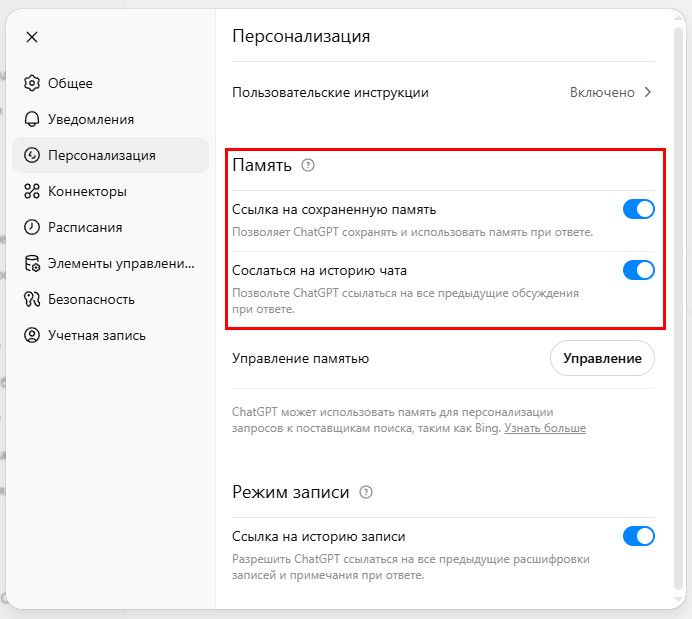Image resolution: width=692 pixels, height=619 pixels.
Task: Disable Ссылка на сохраненную память toggle
Action: click(638, 209)
